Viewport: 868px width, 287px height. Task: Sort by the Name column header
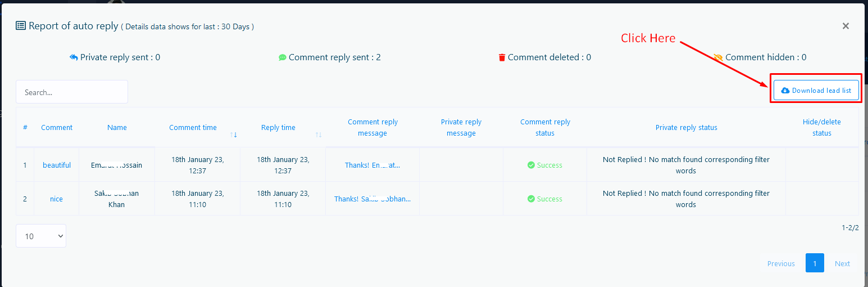tap(117, 128)
